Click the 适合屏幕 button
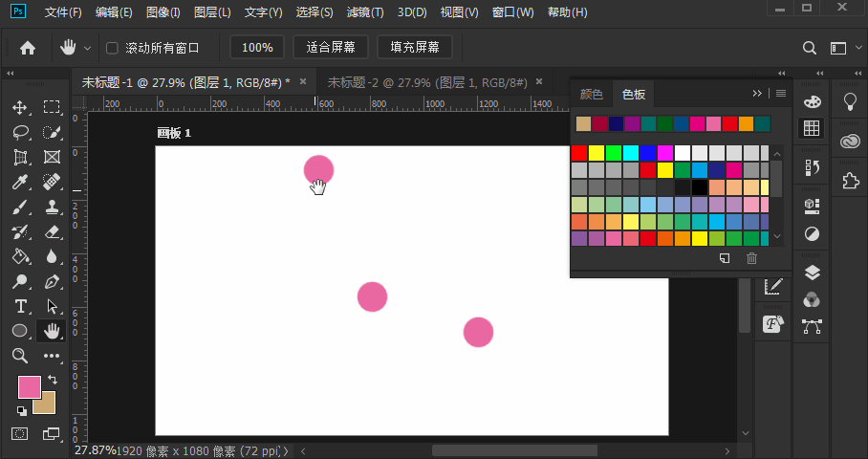The height and width of the screenshot is (459, 868). point(331,48)
